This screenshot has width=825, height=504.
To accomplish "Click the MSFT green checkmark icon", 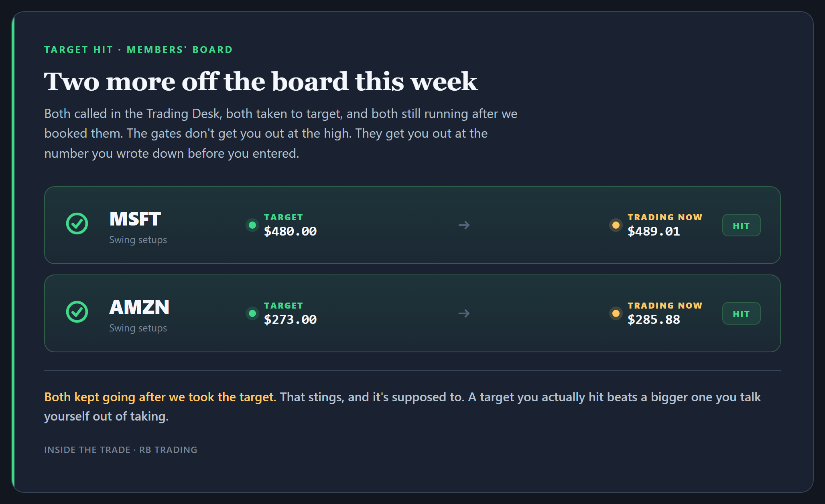I will [77, 224].
